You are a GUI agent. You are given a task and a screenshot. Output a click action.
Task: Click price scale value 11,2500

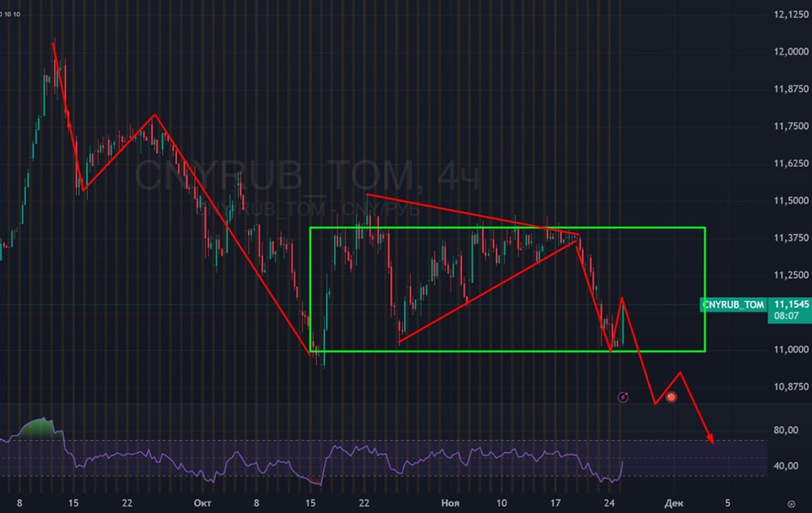pos(791,275)
